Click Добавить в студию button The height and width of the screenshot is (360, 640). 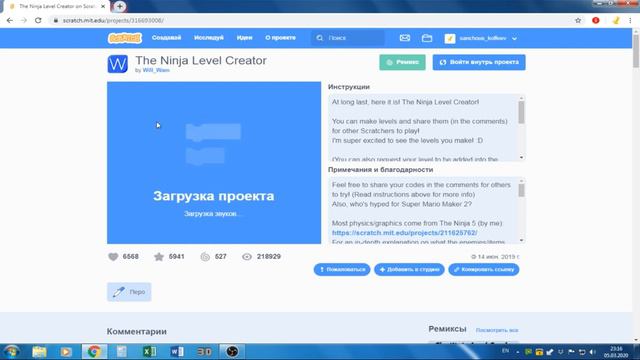(409, 269)
